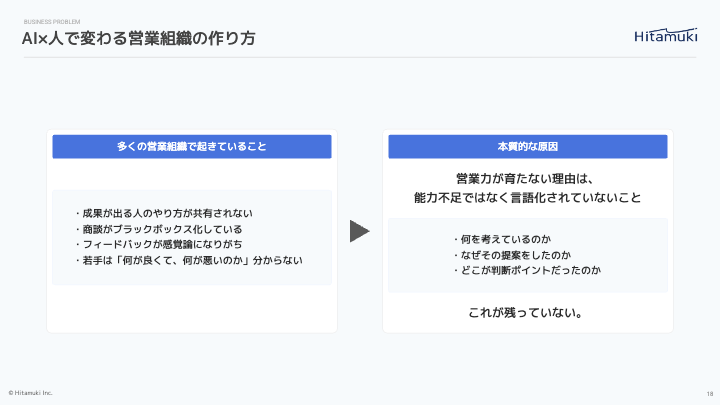
Task: Click the slide title AI×人で変わる営業組織の作り方
Action: (x=138, y=39)
